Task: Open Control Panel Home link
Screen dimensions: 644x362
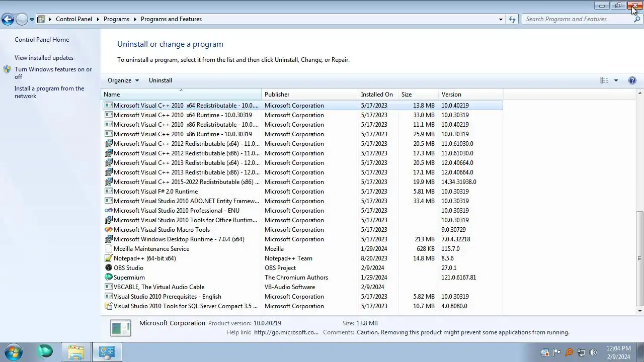Action: tap(42, 40)
